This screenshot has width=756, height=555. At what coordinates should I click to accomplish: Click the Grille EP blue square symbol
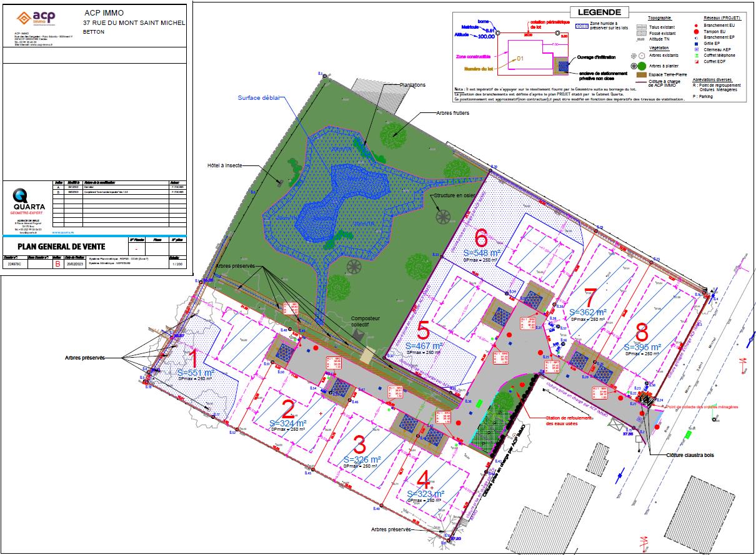tap(695, 43)
